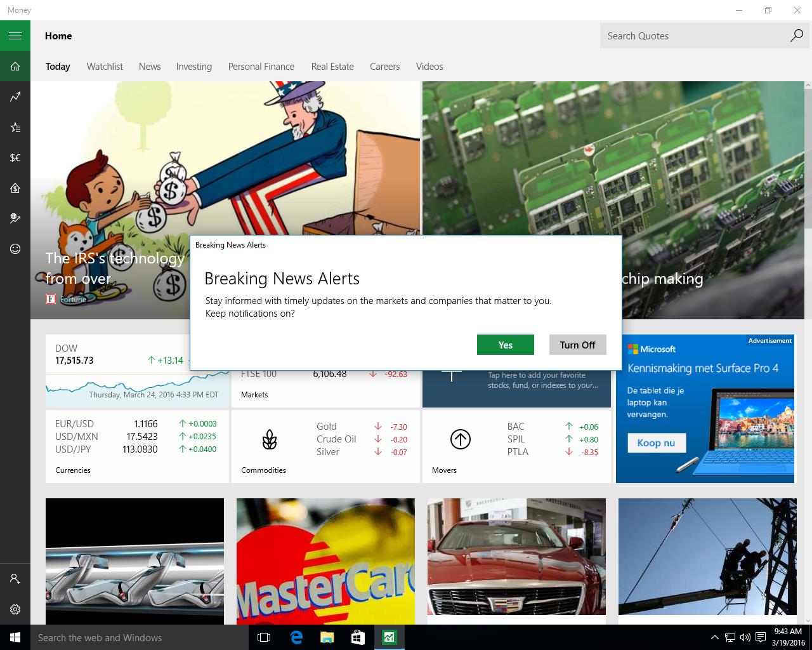
Task: Click the Crude Oil commodity row
Action: click(x=362, y=439)
